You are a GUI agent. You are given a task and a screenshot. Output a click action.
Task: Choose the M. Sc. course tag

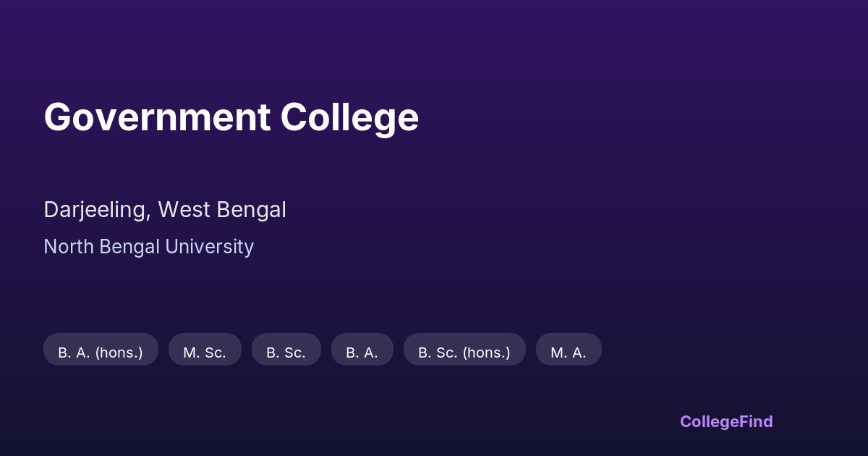click(x=205, y=352)
